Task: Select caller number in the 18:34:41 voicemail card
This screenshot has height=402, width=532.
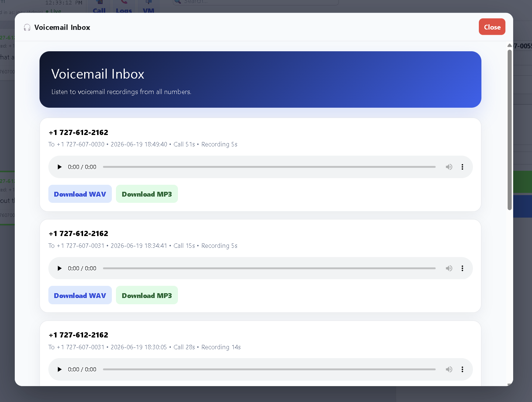Action: pos(78,233)
